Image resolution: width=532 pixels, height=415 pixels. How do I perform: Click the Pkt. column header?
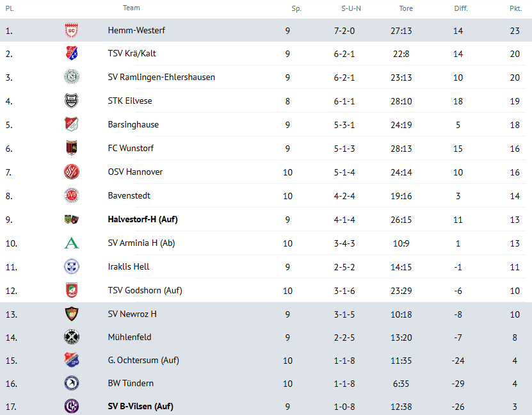pyautogui.click(x=515, y=9)
